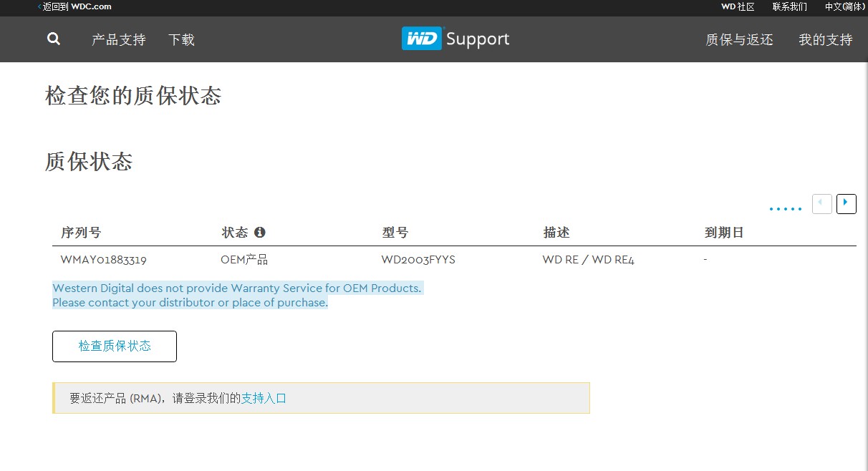Click the info icon beside 状态
Screen dimensions: 868x471
[x=260, y=233]
